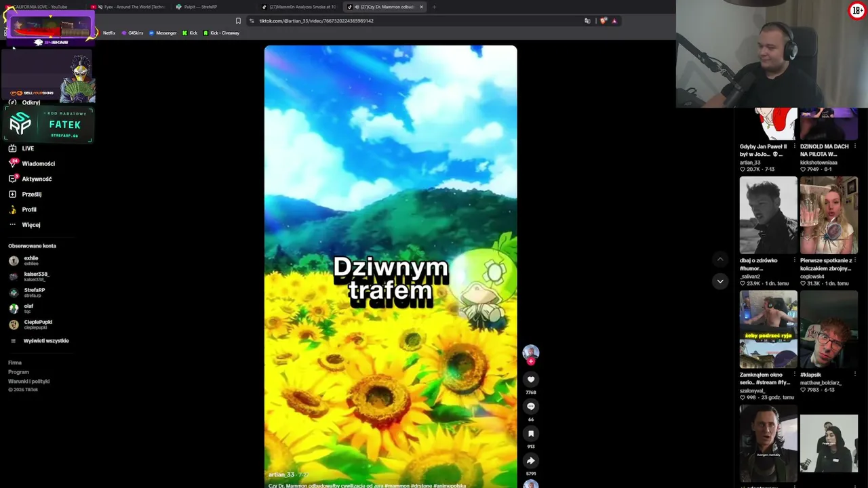868x488 pixels.
Task: Open the exhiie followed account
Action: point(32,260)
